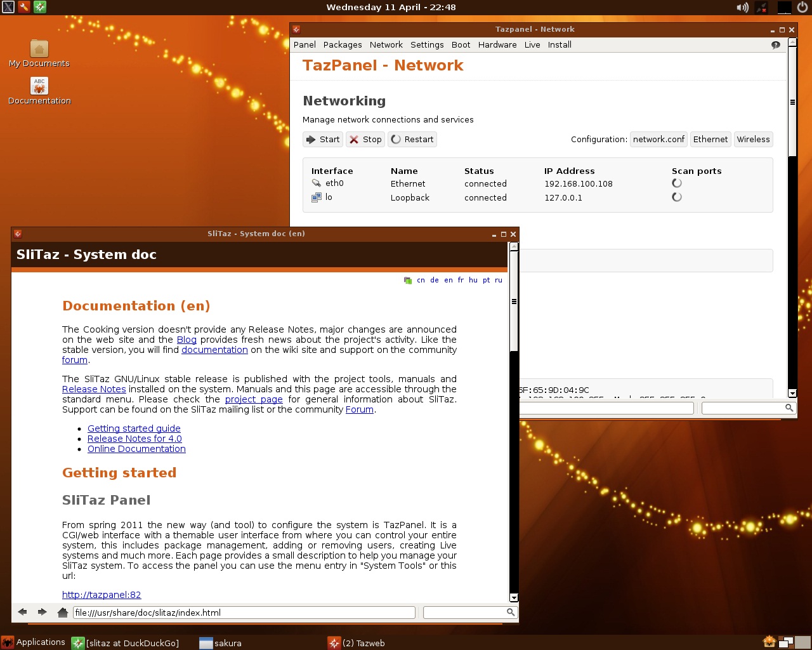Open the Install menu in TazPanel

[x=560, y=45]
